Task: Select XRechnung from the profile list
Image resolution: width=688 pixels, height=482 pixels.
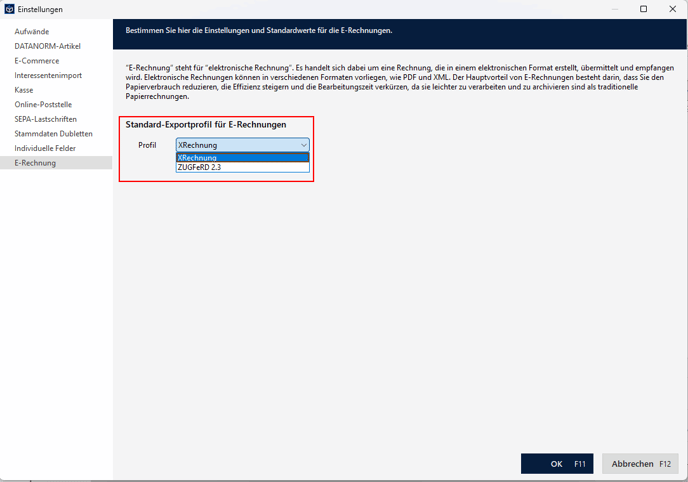Action: pyautogui.click(x=243, y=157)
